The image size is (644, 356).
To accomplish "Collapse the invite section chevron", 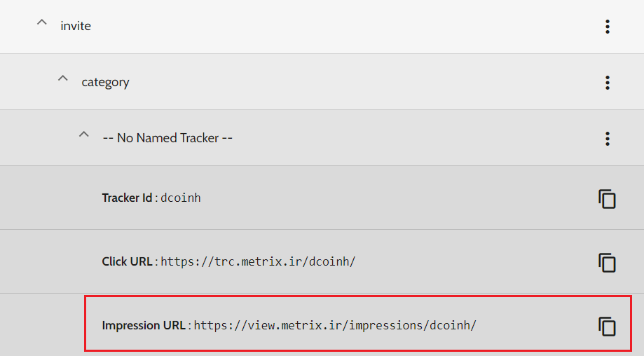I will [42, 22].
